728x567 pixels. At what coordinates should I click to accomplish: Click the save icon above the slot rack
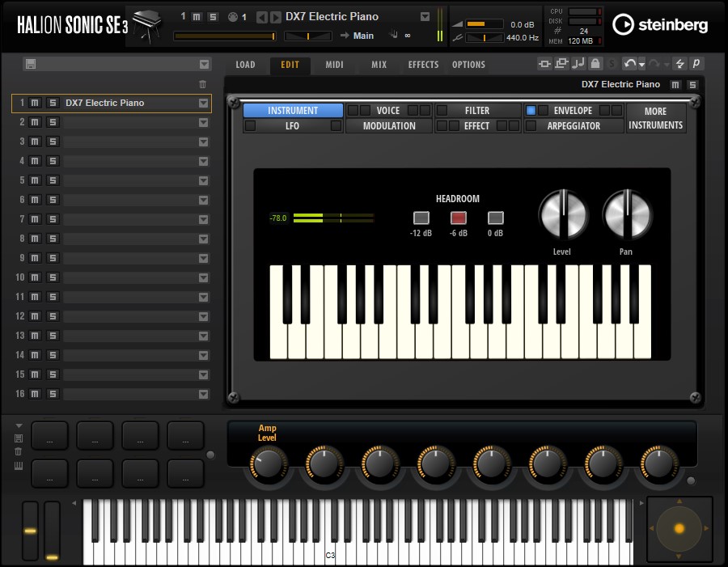click(31, 63)
